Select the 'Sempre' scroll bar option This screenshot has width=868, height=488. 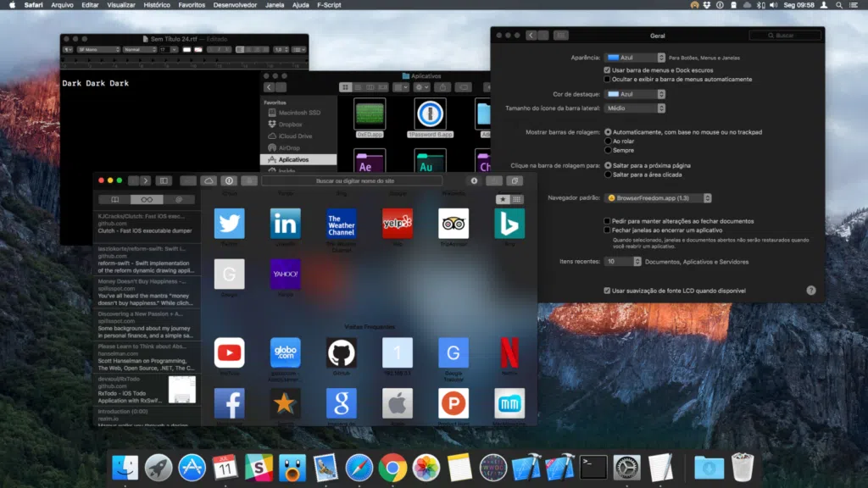(609, 150)
